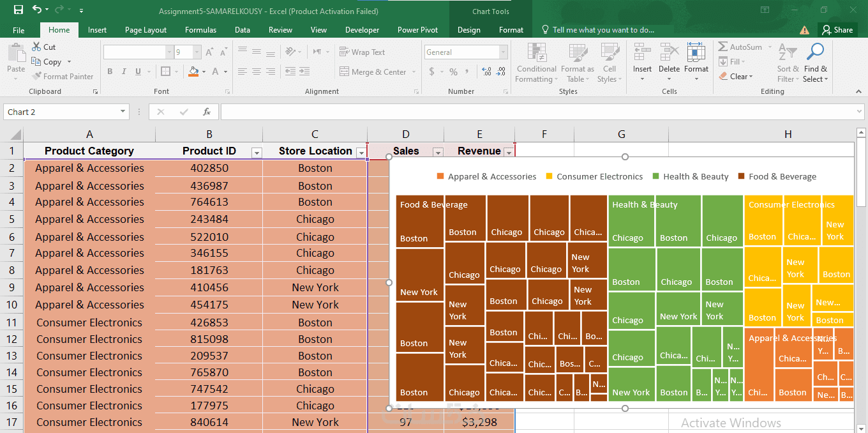
Task: Open the Sales column filter dropdown
Action: 438,152
